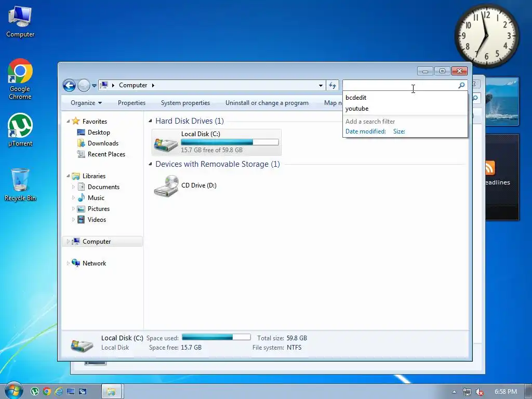The image size is (532, 399).
Task: Click Properties in the command bar
Action: (131, 103)
